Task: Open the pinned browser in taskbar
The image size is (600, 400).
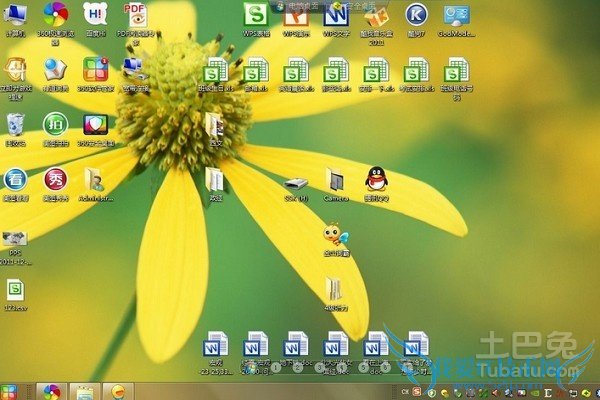Action: point(50,391)
